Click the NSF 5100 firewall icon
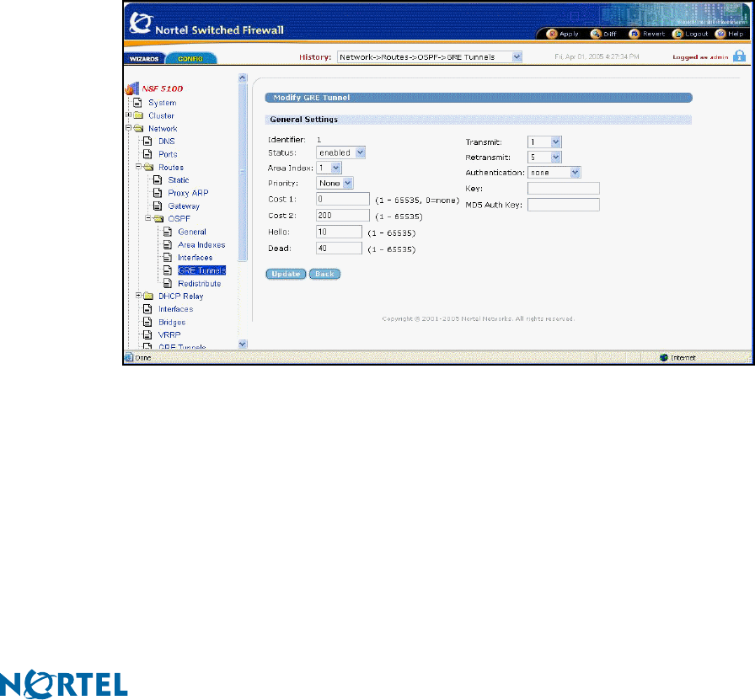 132,88
